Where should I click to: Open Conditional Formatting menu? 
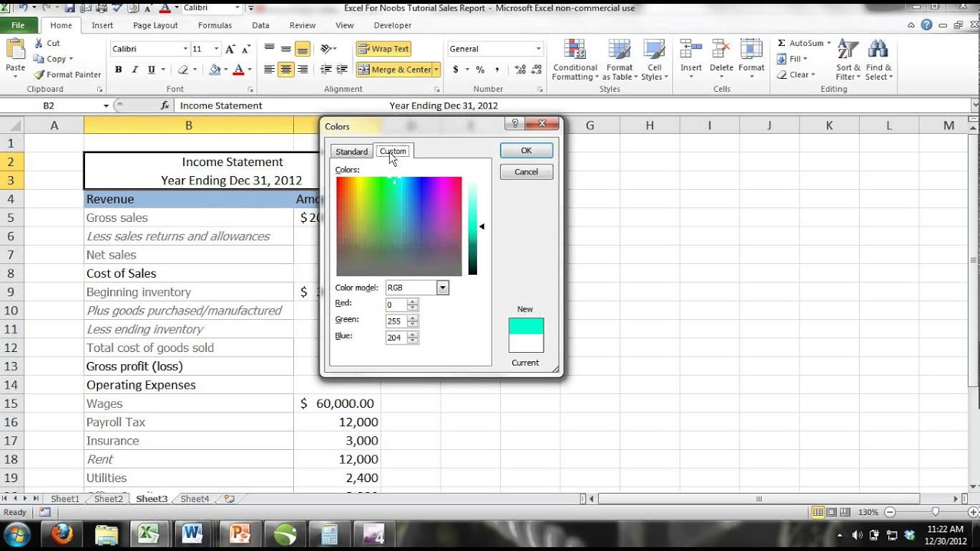[574, 60]
